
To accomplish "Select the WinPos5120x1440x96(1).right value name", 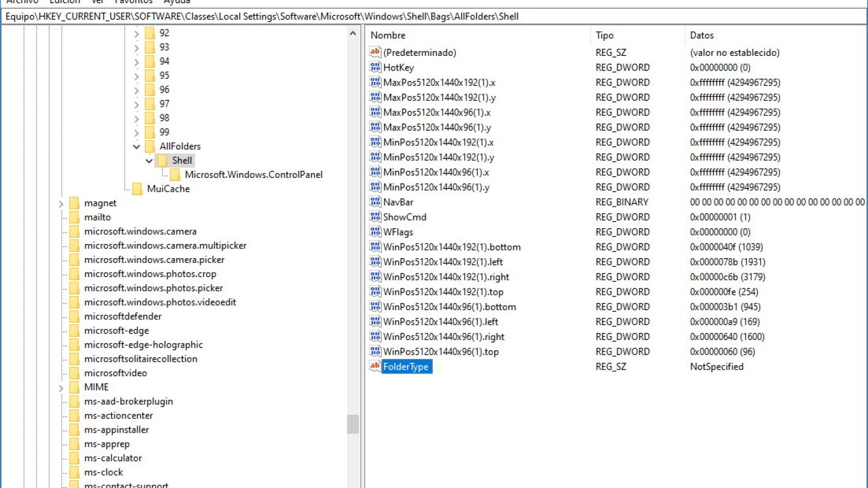I will pyautogui.click(x=444, y=337).
